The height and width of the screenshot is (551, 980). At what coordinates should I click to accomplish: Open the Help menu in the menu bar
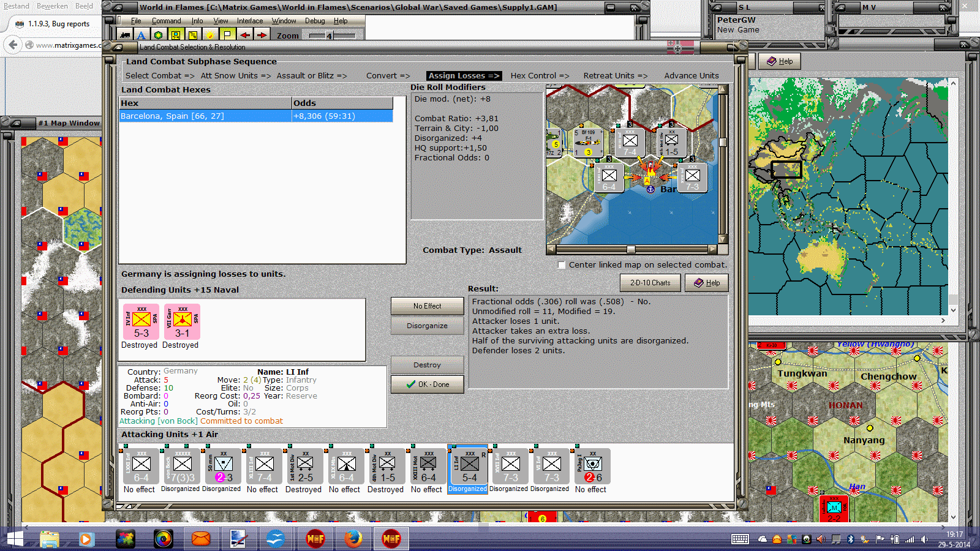(341, 21)
